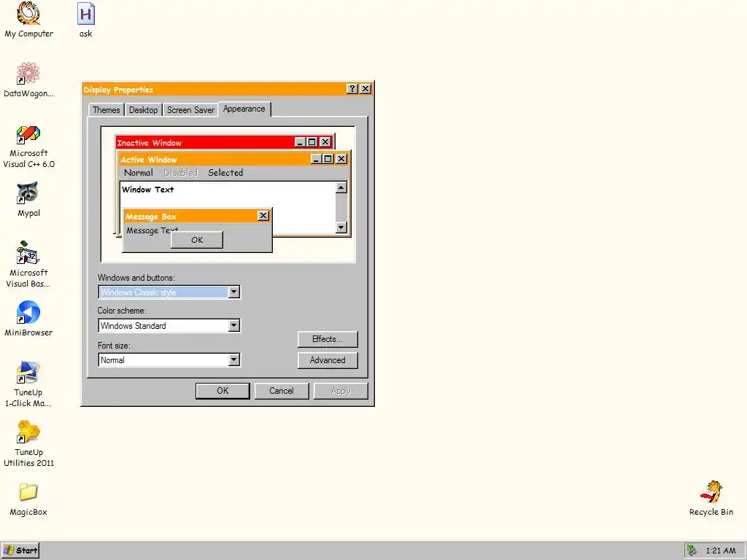Click the preview's Selected menu item
747x560 pixels.
click(x=225, y=173)
